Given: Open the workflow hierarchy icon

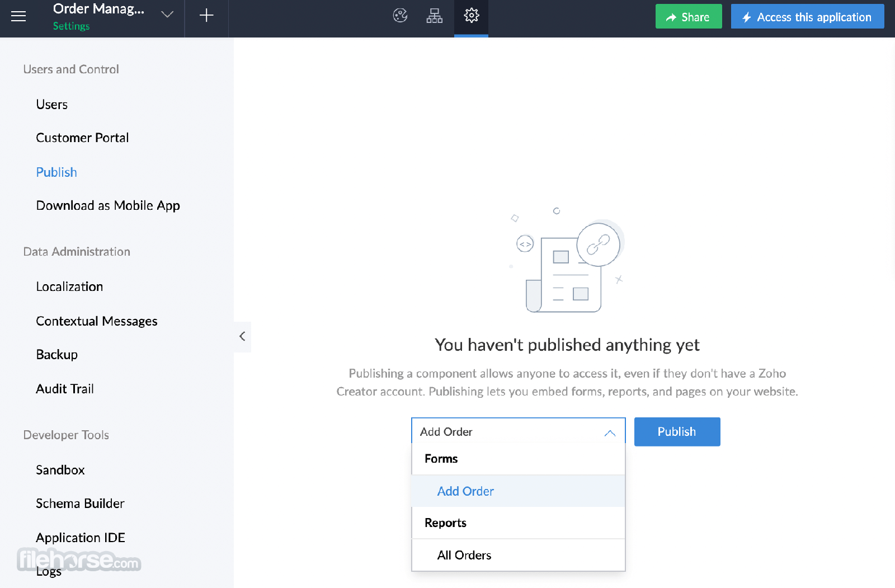Looking at the screenshot, I should coord(435,16).
